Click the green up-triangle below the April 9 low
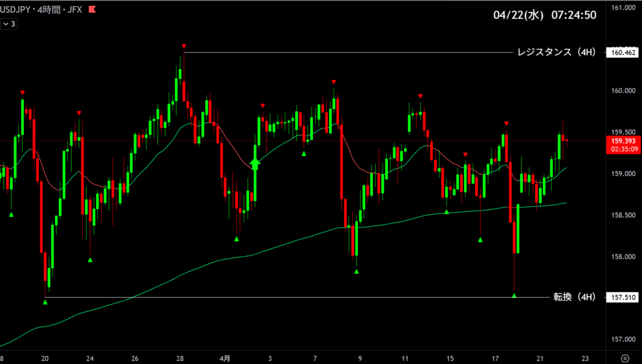The height and width of the screenshot is (364, 642). click(357, 271)
